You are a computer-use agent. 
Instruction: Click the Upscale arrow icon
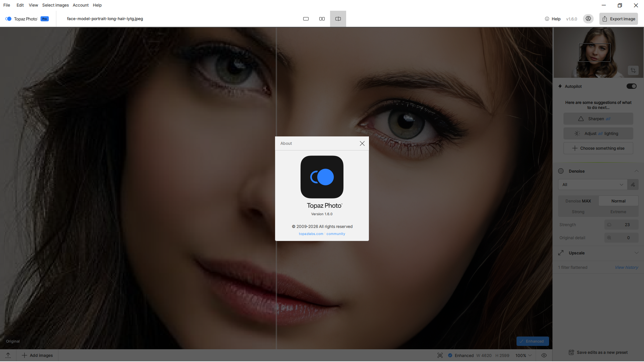pyautogui.click(x=561, y=253)
